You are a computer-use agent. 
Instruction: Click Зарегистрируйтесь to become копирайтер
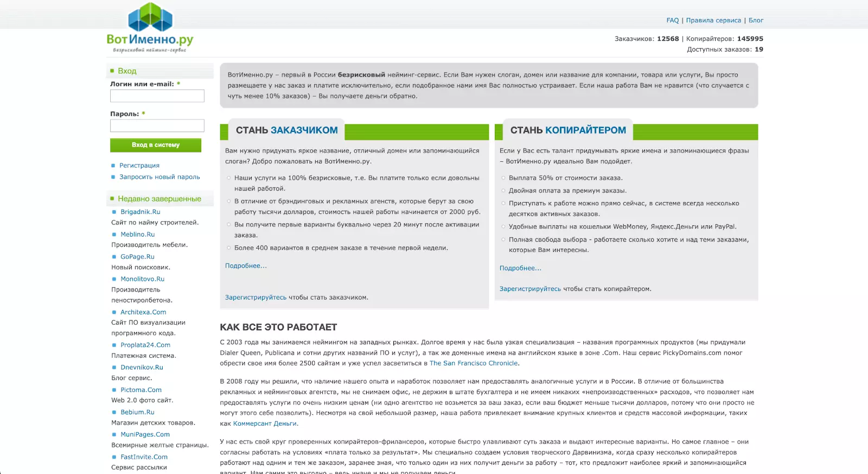click(530, 289)
